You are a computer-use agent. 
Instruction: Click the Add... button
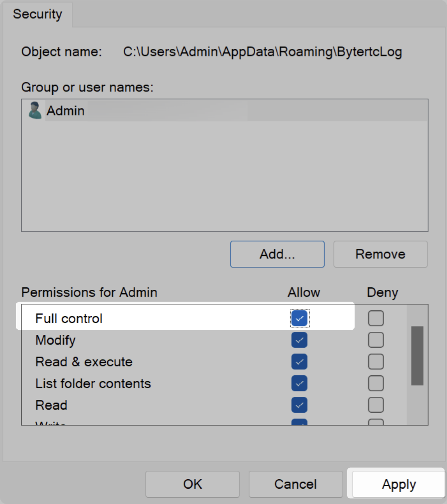click(x=277, y=254)
